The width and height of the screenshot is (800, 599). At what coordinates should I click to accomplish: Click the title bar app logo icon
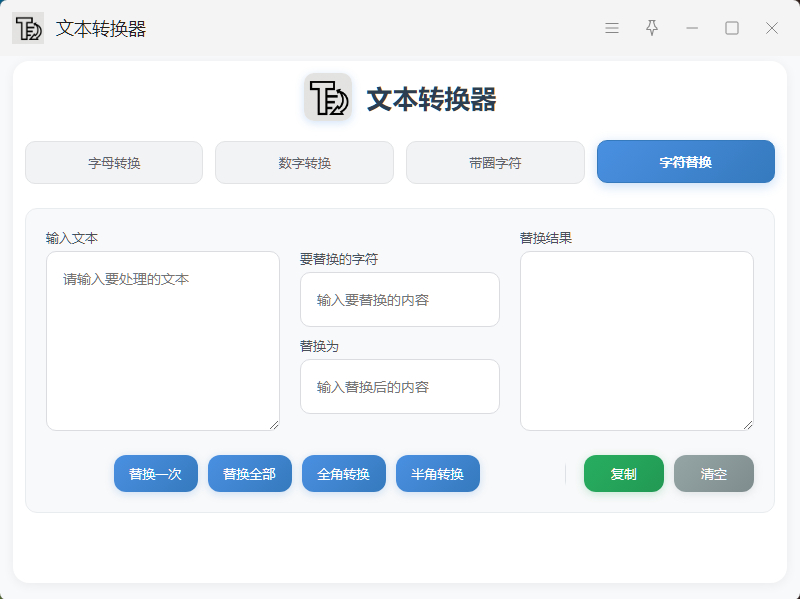tap(28, 28)
